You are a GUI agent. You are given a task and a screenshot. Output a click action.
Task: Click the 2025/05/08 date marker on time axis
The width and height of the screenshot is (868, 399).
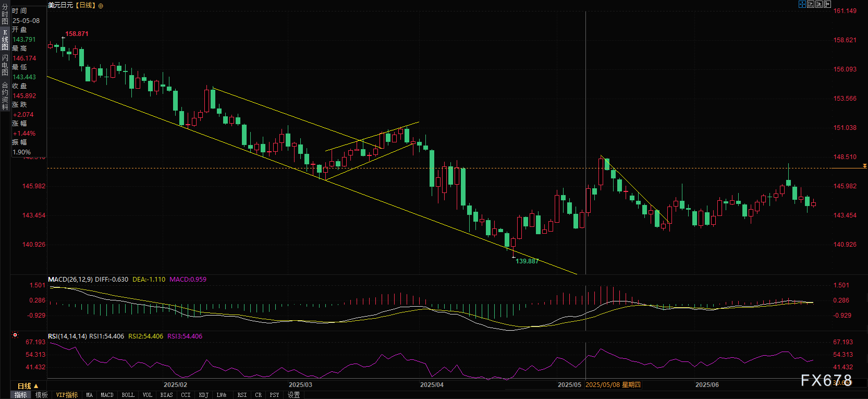(613, 385)
